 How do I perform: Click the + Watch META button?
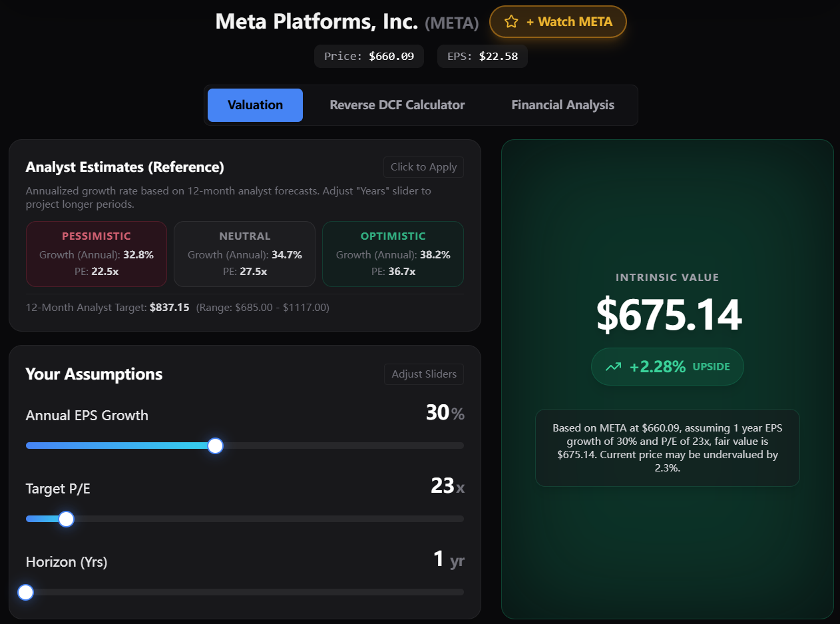[x=558, y=22]
